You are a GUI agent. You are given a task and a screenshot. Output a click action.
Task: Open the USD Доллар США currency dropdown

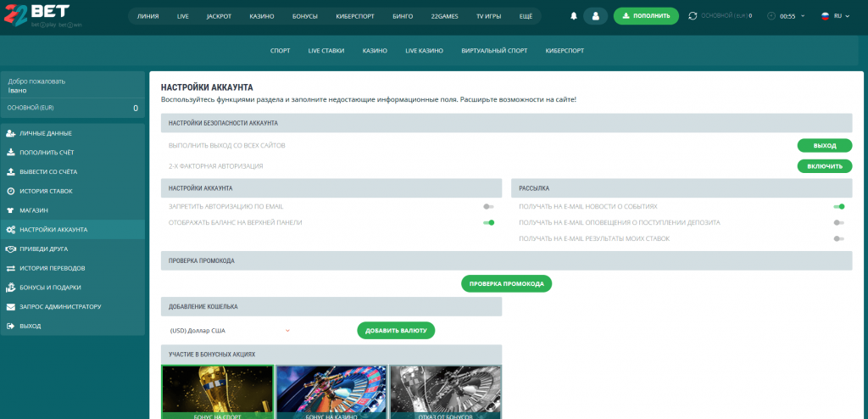tap(229, 330)
